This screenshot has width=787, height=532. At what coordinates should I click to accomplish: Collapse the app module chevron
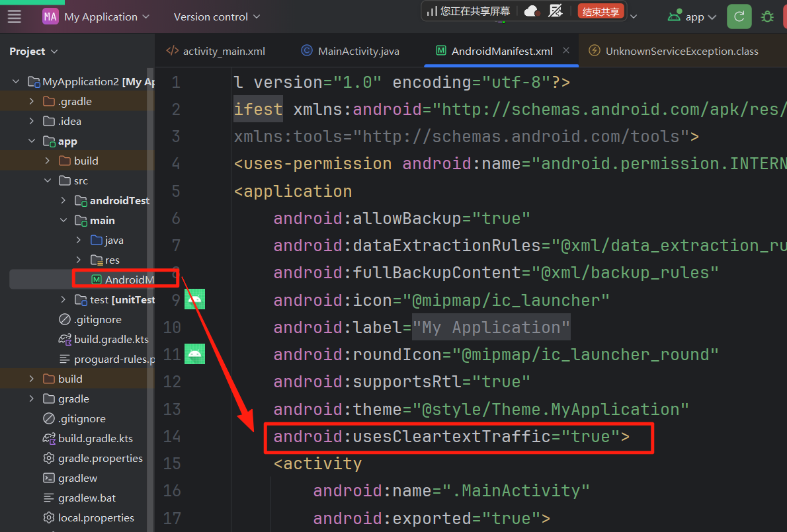tap(32, 141)
